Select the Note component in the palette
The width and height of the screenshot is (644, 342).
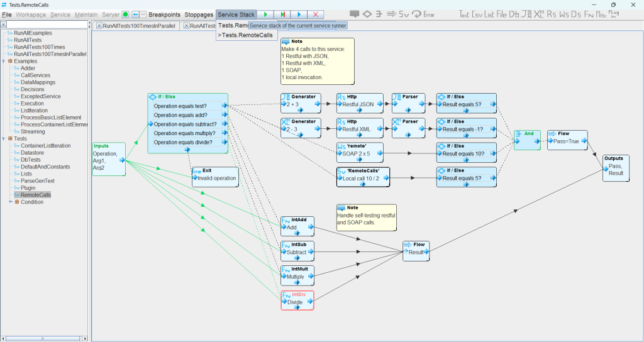pos(355,14)
